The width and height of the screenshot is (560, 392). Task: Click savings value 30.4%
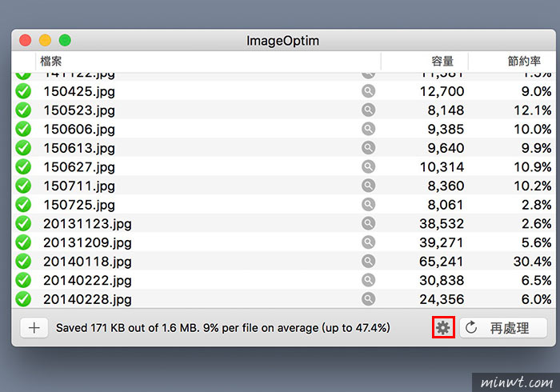[533, 262]
